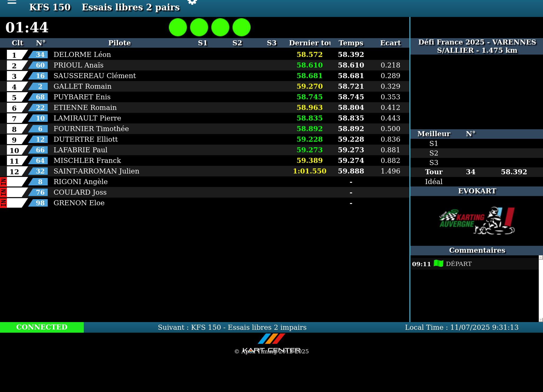The height and width of the screenshot is (392, 543).
Task: Click the Karting Auvergne logo
Action: (x=477, y=221)
